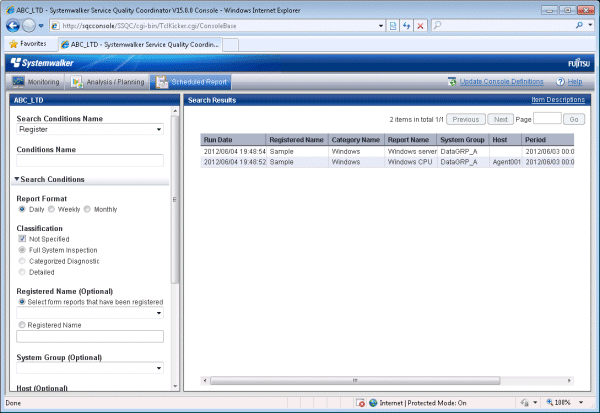Image resolution: width=600 pixels, height=413 pixels.
Task: Open the search provider dropdown arrow
Action: point(590,25)
